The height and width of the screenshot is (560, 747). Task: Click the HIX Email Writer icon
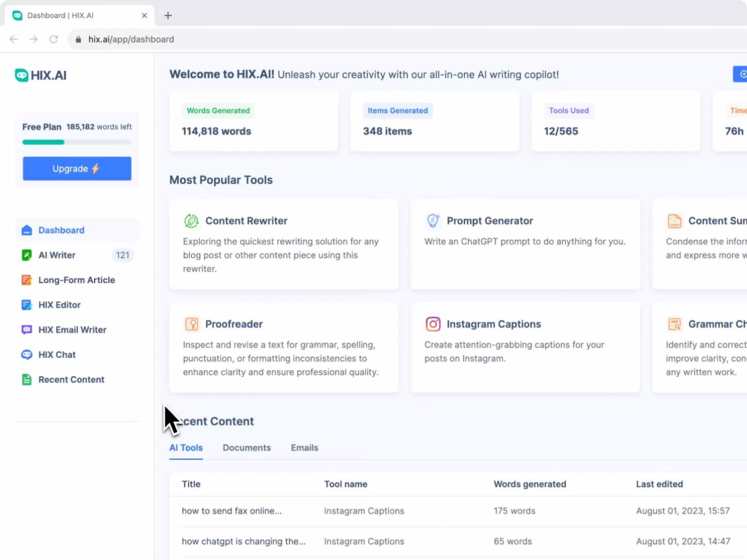[x=27, y=330]
